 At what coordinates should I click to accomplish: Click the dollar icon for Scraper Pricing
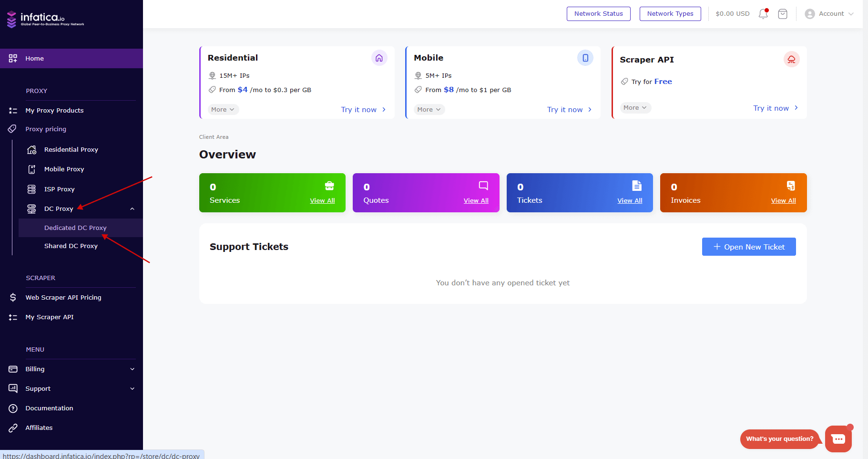pos(13,298)
